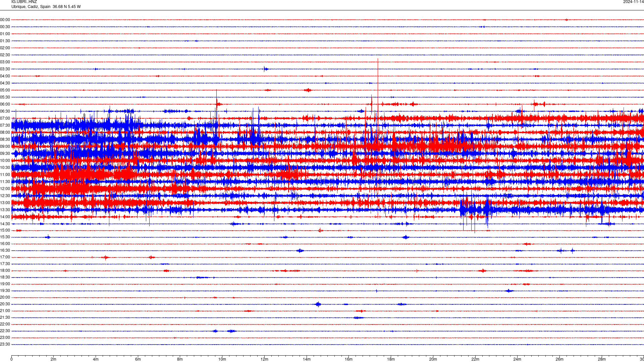Click the date 2024-11-14
The image size is (644, 362).
click(633, 2)
